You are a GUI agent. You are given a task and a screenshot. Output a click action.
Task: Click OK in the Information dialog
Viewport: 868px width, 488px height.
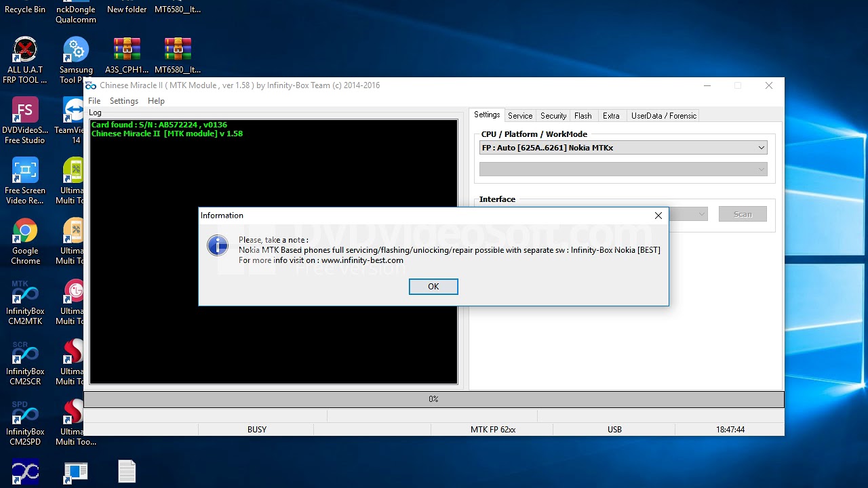coord(433,287)
